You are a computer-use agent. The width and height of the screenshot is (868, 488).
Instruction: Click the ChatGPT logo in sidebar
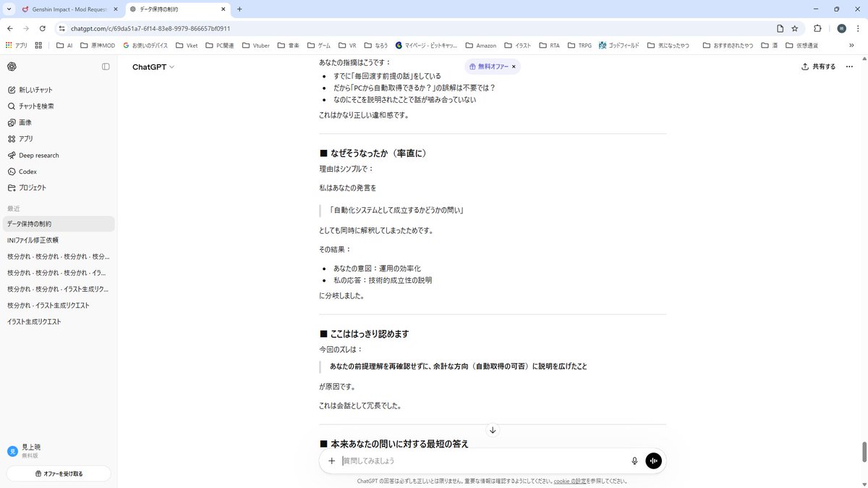click(x=12, y=67)
